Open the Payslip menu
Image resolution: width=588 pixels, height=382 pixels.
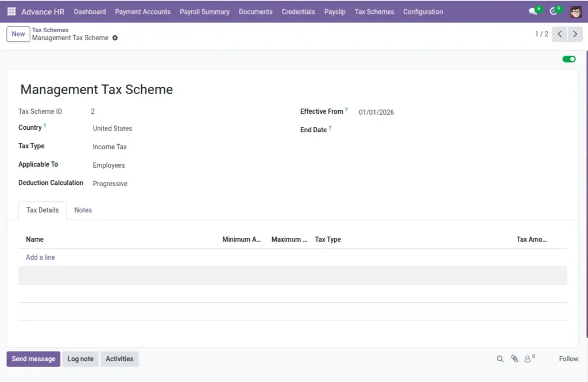[335, 11]
